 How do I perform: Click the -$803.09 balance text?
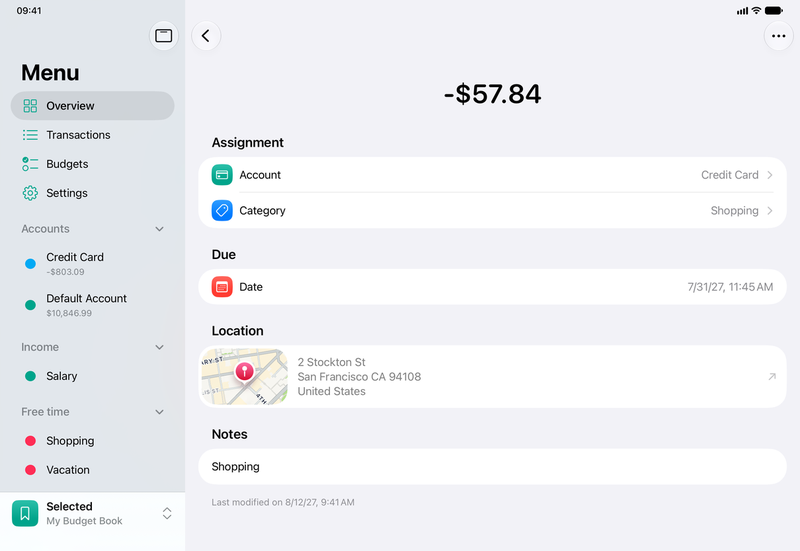pyautogui.click(x=65, y=272)
